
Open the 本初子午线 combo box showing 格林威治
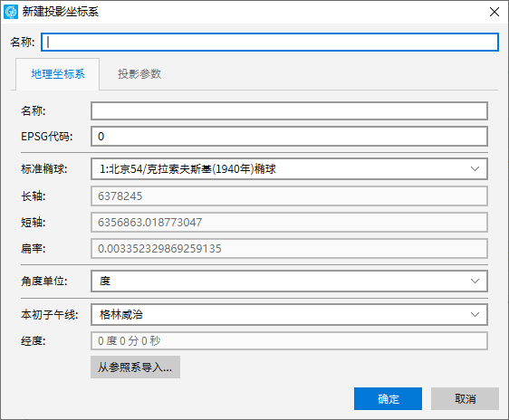tap(289, 314)
